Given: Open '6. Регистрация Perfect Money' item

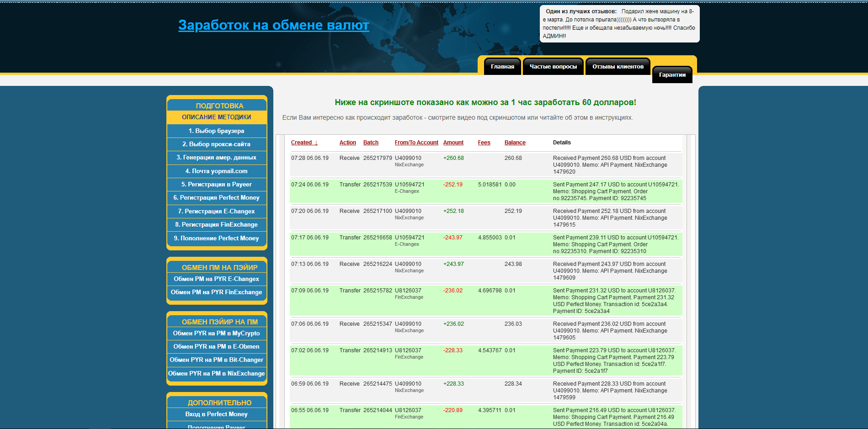Looking at the screenshot, I should [216, 198].
